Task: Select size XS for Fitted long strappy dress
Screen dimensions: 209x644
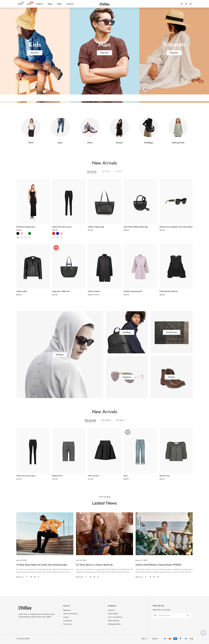Action: [18, 237]
